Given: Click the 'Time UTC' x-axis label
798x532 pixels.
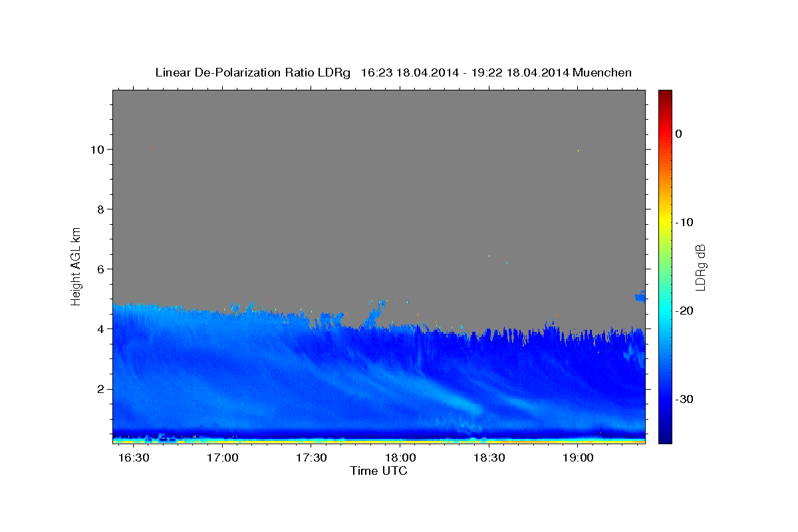Looking at the screenshot, I should 378,471.
